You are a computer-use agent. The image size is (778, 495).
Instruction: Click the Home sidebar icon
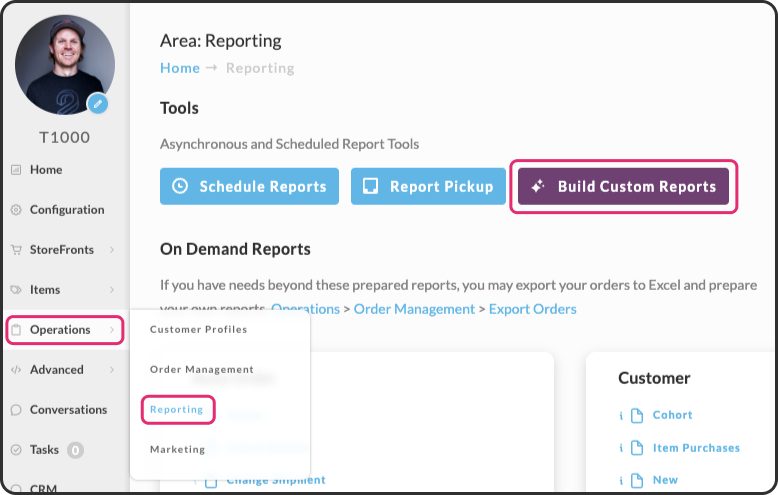tap(16, 170)
